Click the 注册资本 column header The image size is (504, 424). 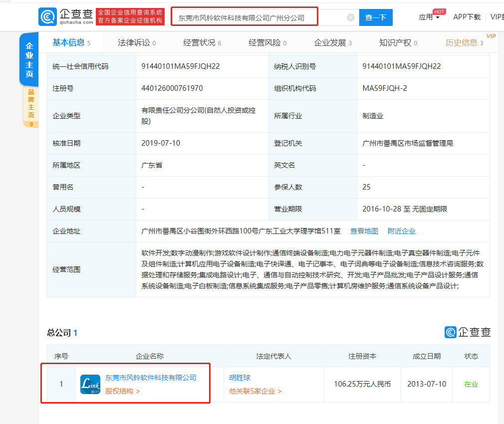[362, 356]
